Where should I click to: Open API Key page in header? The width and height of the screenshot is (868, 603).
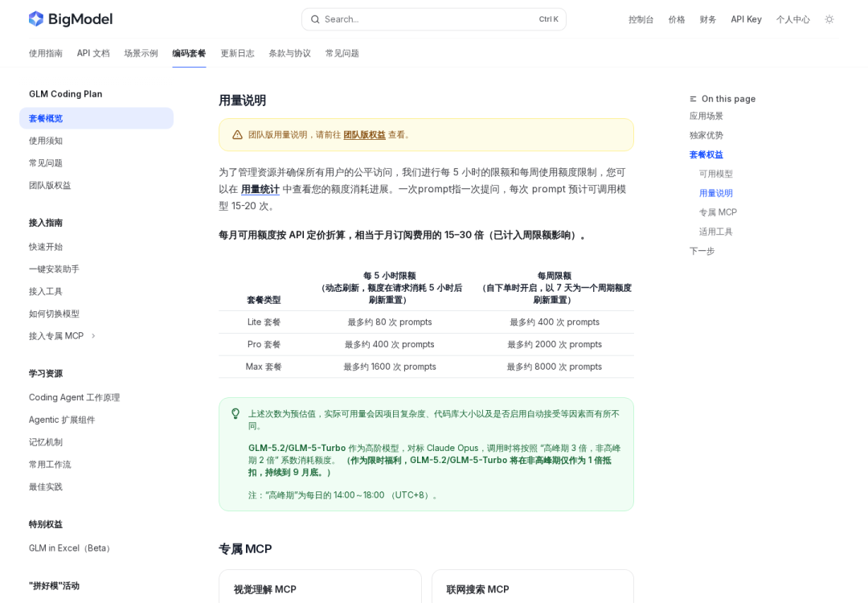(746, 19)
